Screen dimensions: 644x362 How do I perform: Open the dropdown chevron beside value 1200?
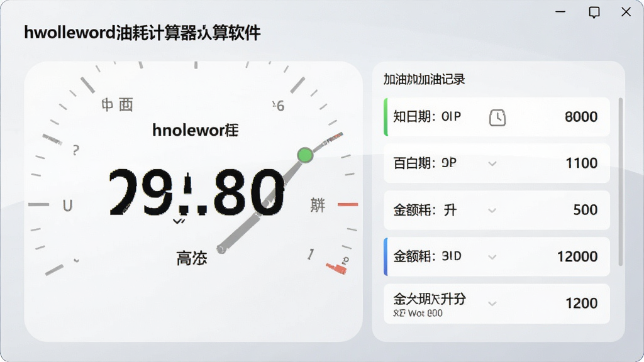[492, 304]
